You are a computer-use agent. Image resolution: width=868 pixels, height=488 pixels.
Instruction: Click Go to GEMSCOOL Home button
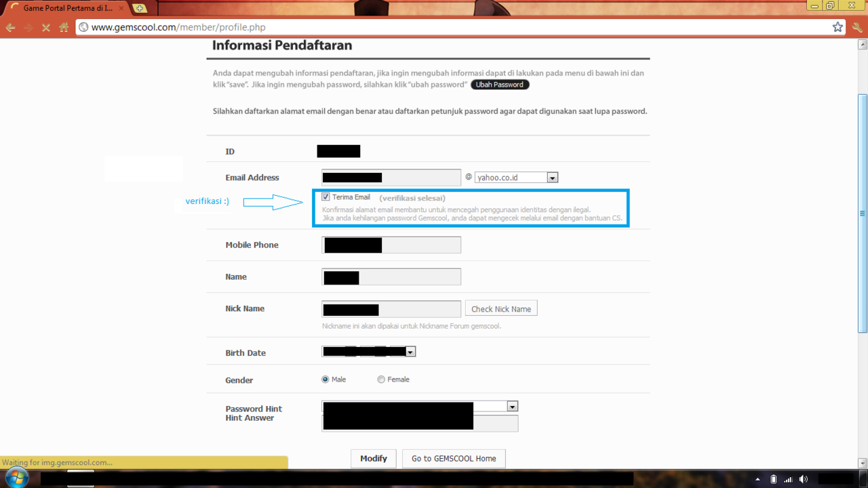(x=454, y=458)
